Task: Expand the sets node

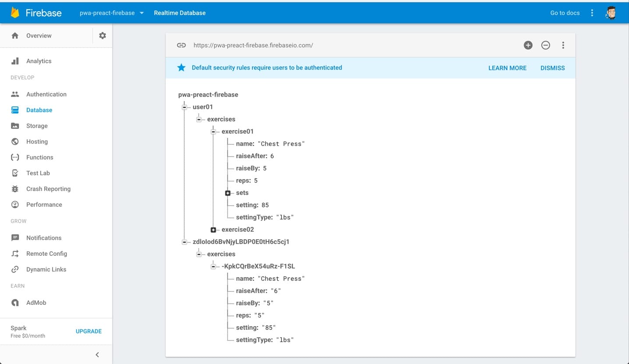Action: click(228, 193)
